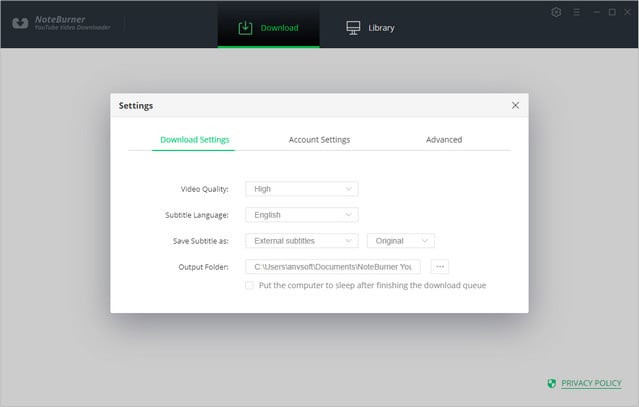Open the PRIVACY POLICY link

click(x=591, y=383)
